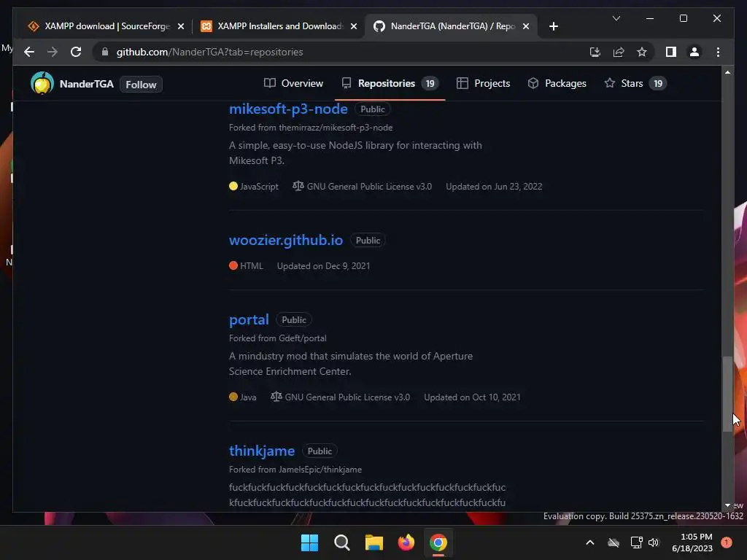The width and height of the screenshot is (747, 560).
Task: Click the forward navigation arrow
Action: point(52,52)
